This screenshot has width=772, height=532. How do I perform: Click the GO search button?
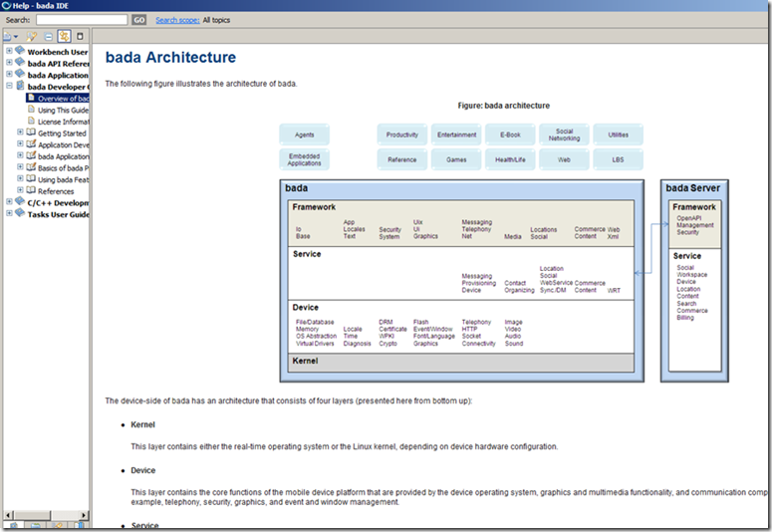(139, 20)
